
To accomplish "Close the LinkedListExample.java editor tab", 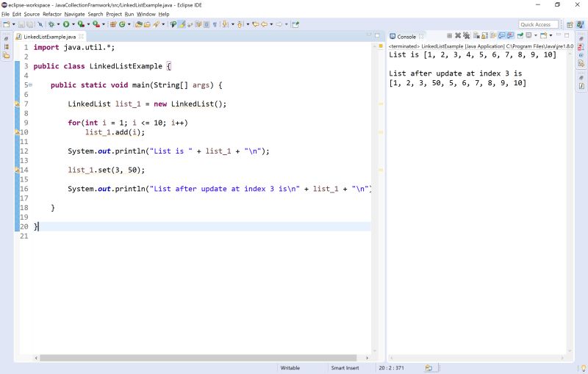I will coord(81,36).
